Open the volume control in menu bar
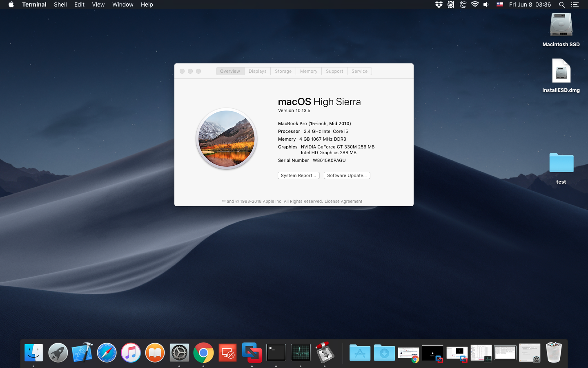The image size is (588, 368). [x=486, y=4]
